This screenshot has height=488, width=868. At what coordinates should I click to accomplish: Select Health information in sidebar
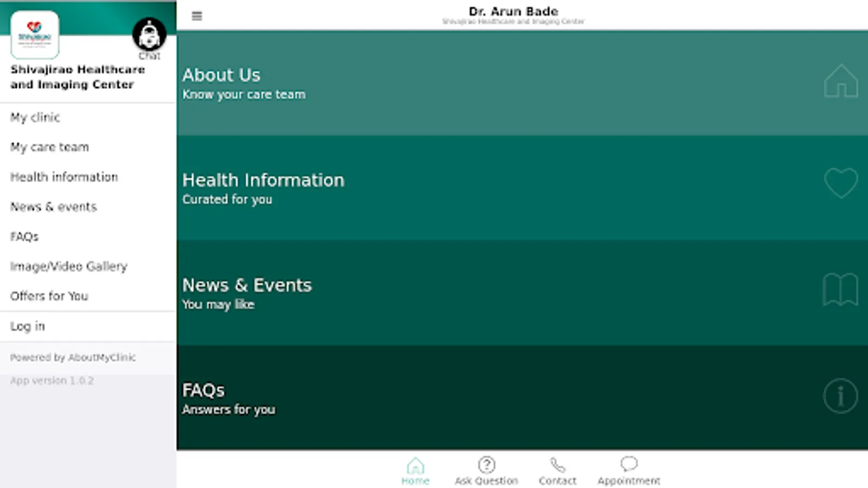[x=64, y=177]
